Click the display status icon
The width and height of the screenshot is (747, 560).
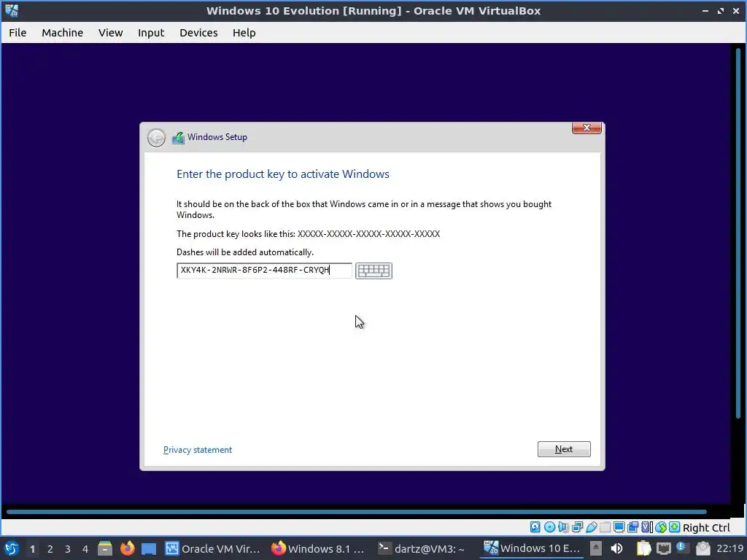pos(619,526)
